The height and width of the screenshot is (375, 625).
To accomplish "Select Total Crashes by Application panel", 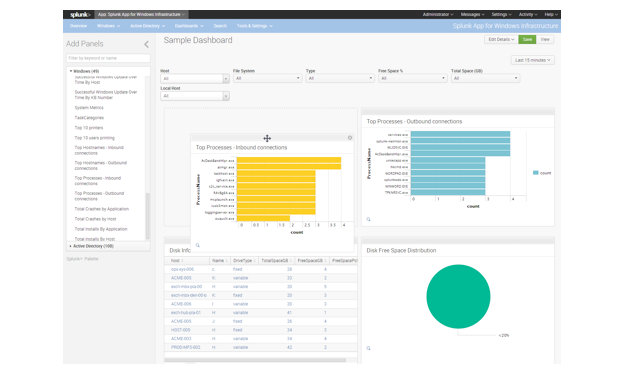I will (102, 209).
